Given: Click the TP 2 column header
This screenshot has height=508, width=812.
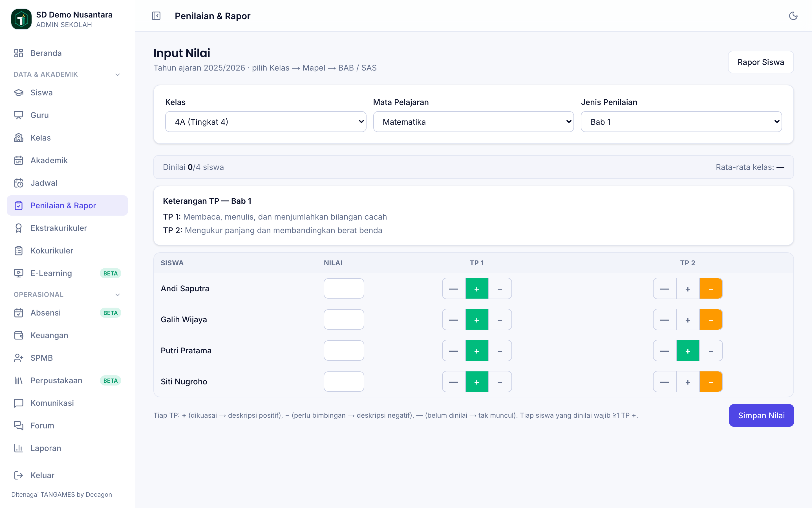Looking at the screenshot, I should (x=687, y=263).
